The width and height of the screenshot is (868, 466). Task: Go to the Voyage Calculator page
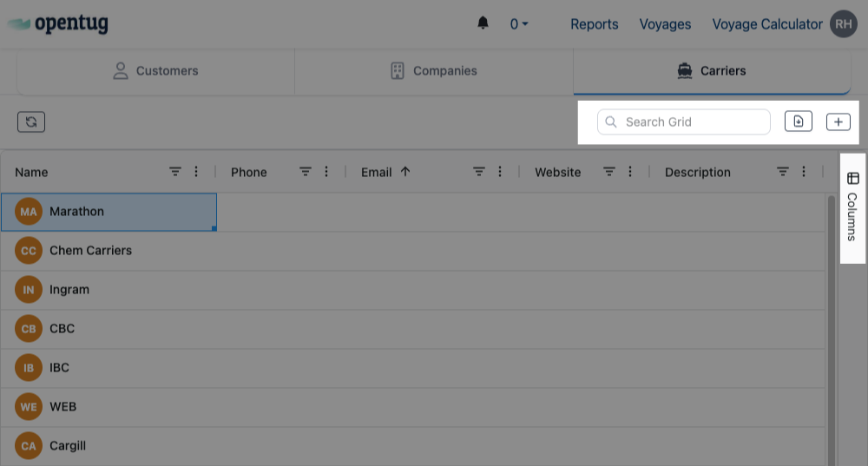[x=767, y=24]
